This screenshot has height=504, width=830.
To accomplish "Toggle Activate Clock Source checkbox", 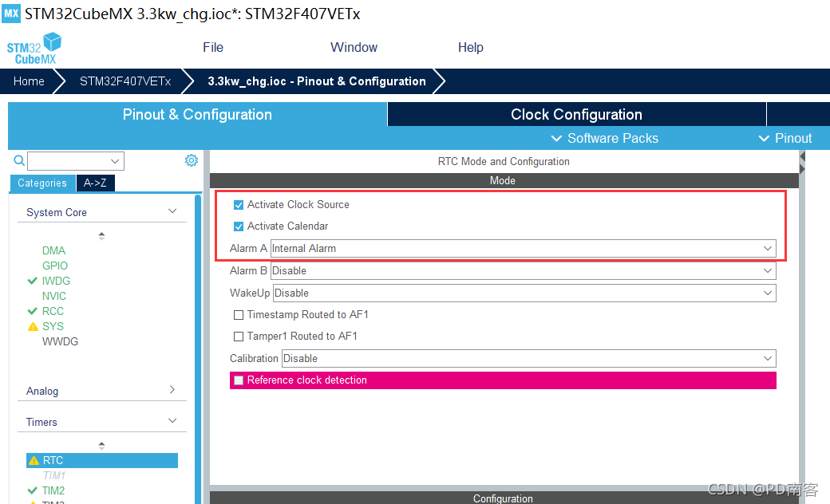I will (239, 205).
